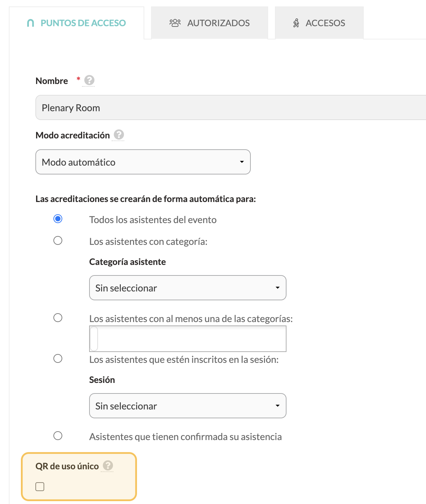Select Todos los asistentes del evento radio

(58, 219)
